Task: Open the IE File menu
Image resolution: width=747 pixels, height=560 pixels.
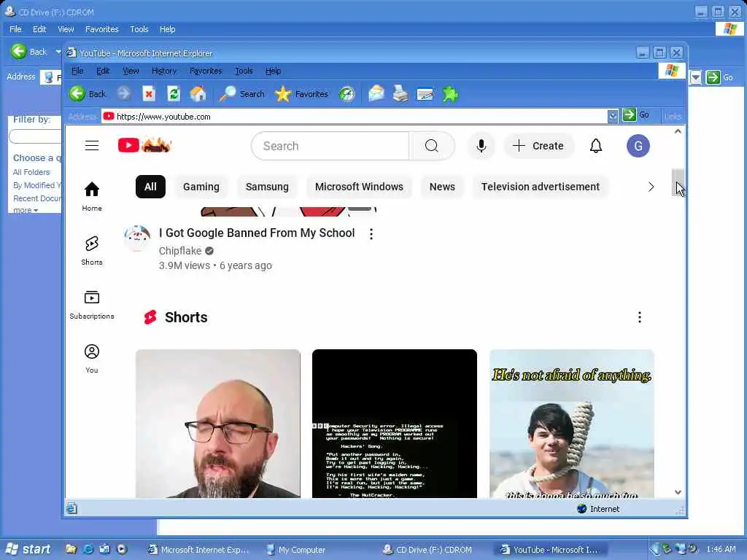Action: pos(77,71)
